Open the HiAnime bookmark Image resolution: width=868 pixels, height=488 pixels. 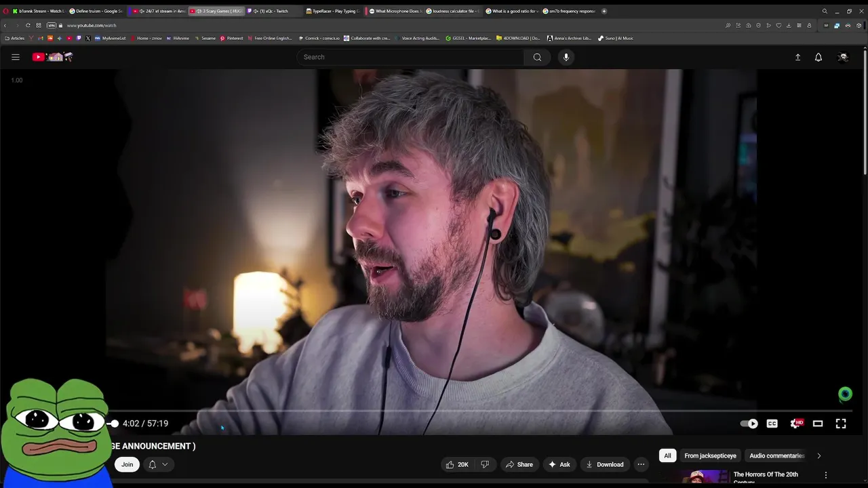tap(178, 38)
